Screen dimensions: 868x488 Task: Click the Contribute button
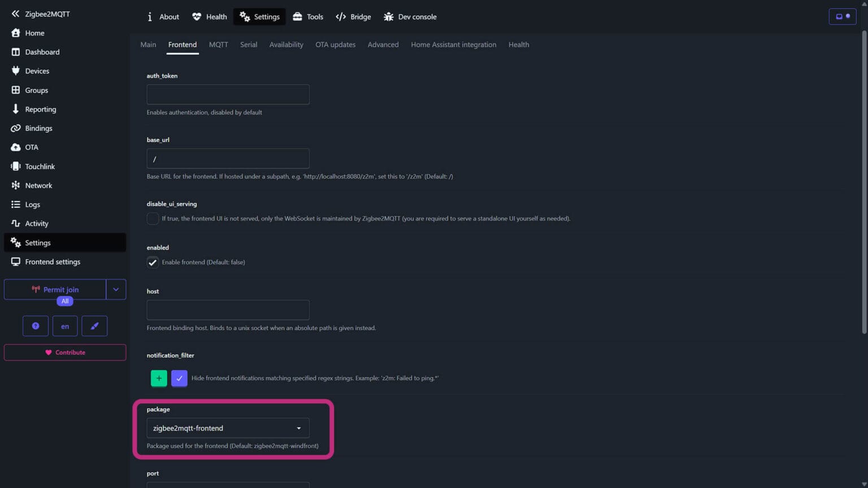65,352
